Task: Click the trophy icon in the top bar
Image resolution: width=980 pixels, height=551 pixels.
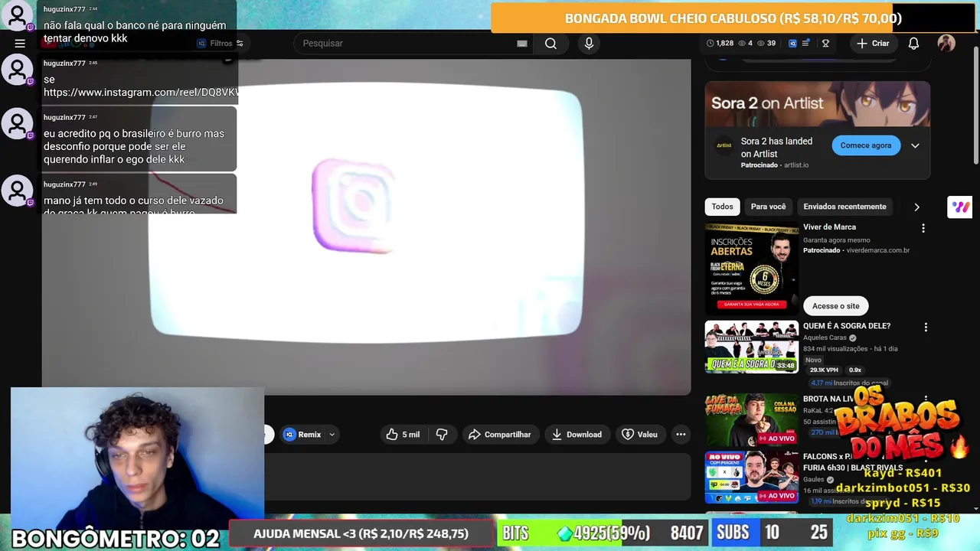Action: pyautogui.click(x=825, y=44)
